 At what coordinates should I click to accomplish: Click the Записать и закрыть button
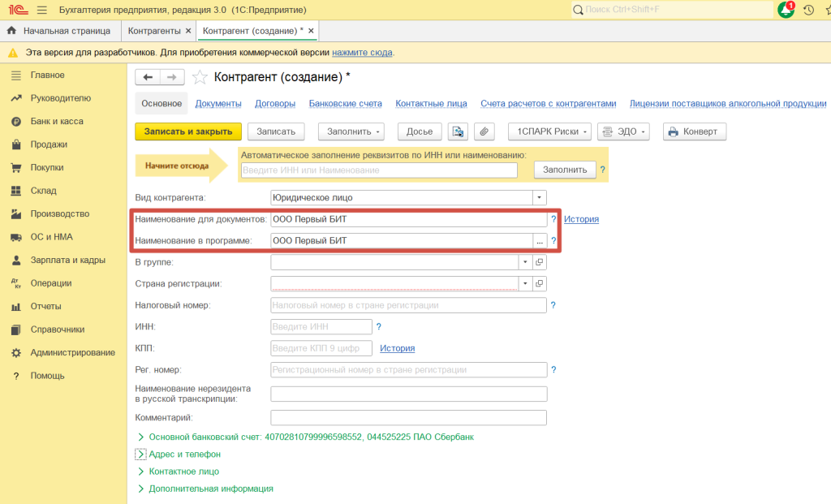188,131
